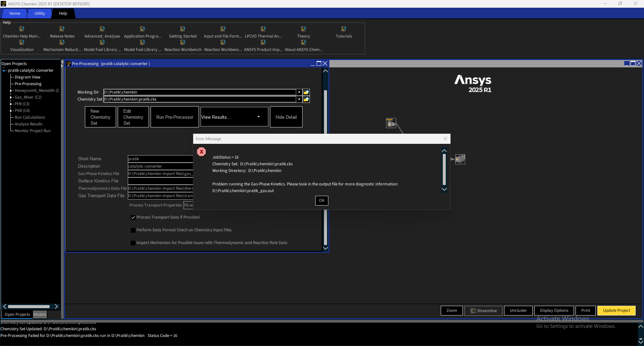This screenshot has height=346, width=644.
Task: Browse for Chemistry Set file icon
Action: [306, 99]
